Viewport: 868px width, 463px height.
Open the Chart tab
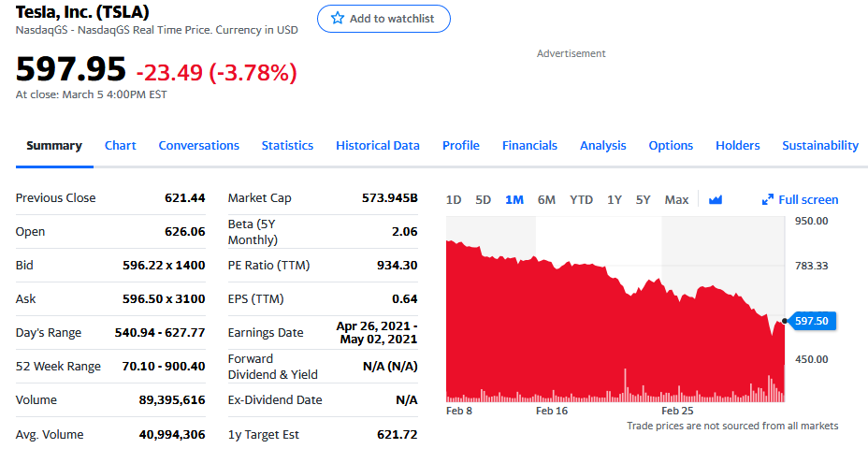coord(120,145)
